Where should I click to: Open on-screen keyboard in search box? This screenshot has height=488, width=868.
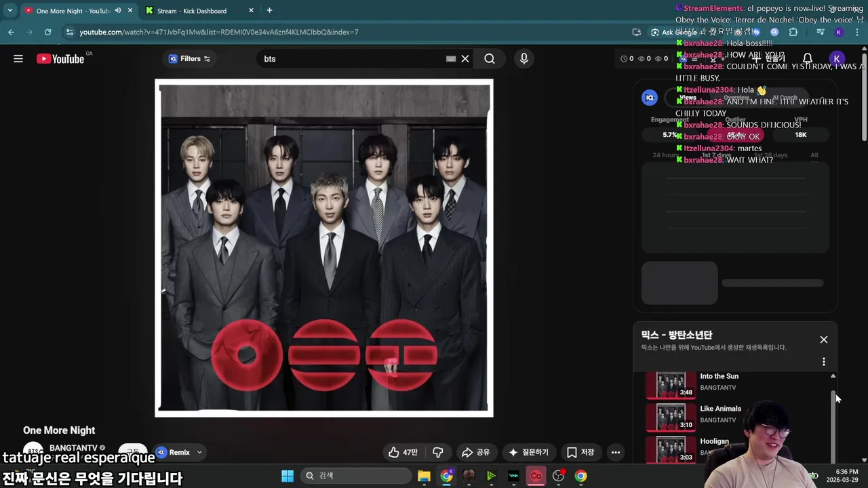pyautogui.click(x=451, y=59)
